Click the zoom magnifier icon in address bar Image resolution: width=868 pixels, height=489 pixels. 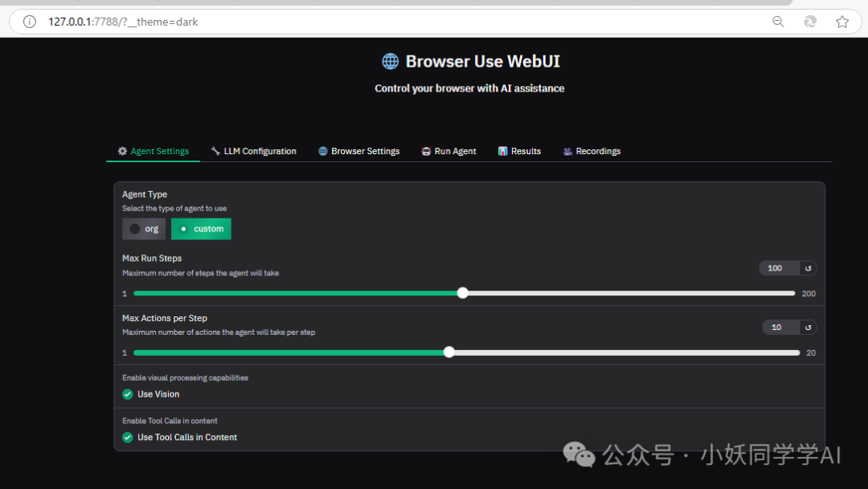pyautogui.click(x=778, y=22)
